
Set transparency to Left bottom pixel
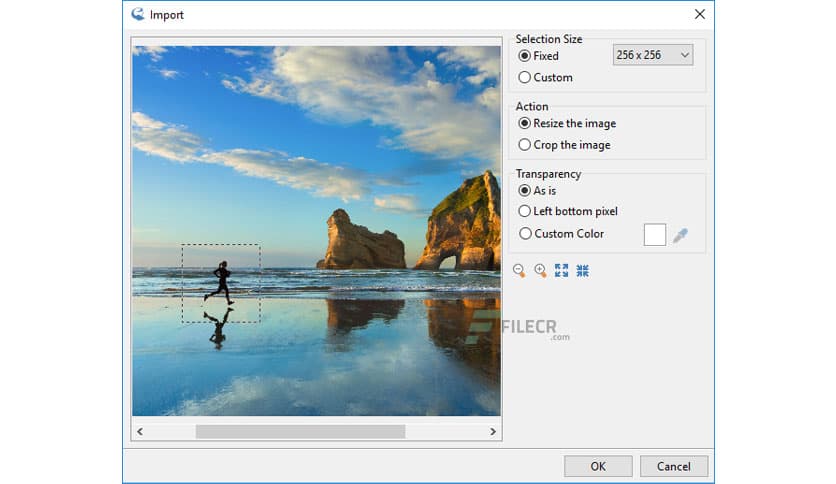(568, 211)
